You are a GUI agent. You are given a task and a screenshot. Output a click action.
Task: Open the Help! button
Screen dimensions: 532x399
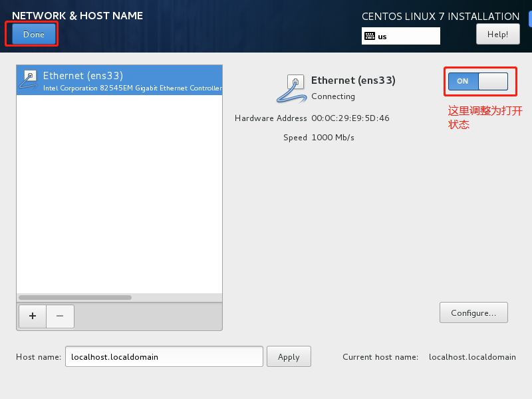tap(497, 34)
